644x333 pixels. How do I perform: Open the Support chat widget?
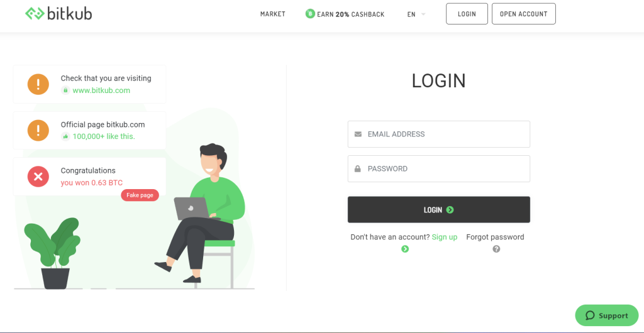[607, 315]
